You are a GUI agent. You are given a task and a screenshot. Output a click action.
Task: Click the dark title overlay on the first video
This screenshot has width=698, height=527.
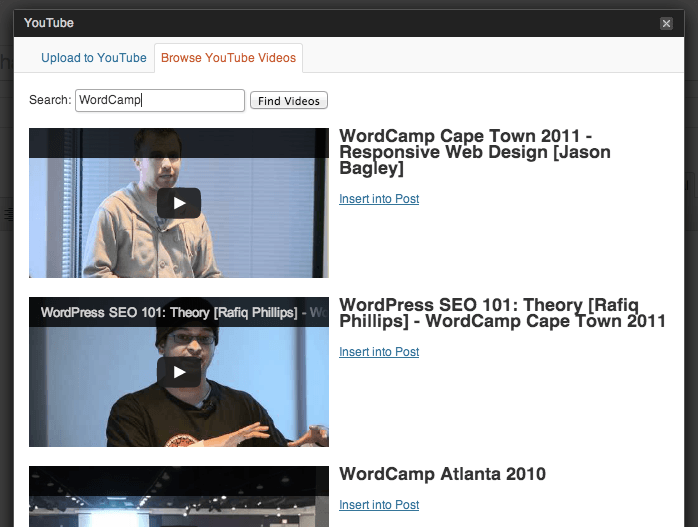tap(179, 143)
